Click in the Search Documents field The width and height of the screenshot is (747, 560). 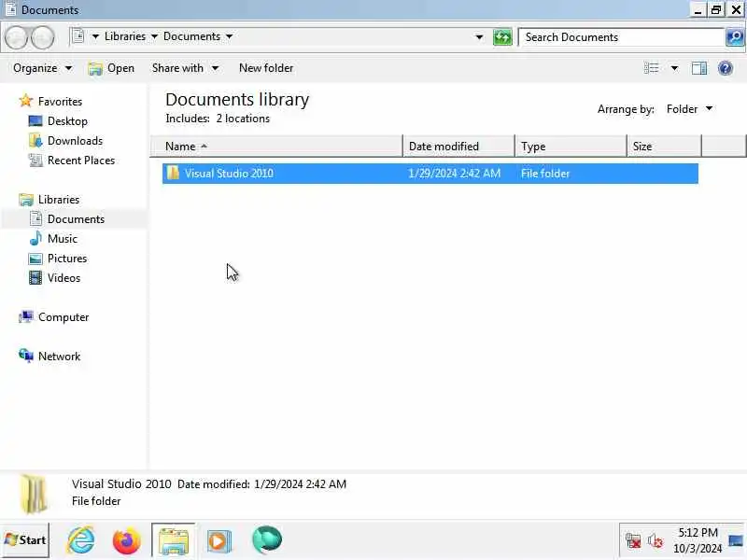(x=621, y=37)
